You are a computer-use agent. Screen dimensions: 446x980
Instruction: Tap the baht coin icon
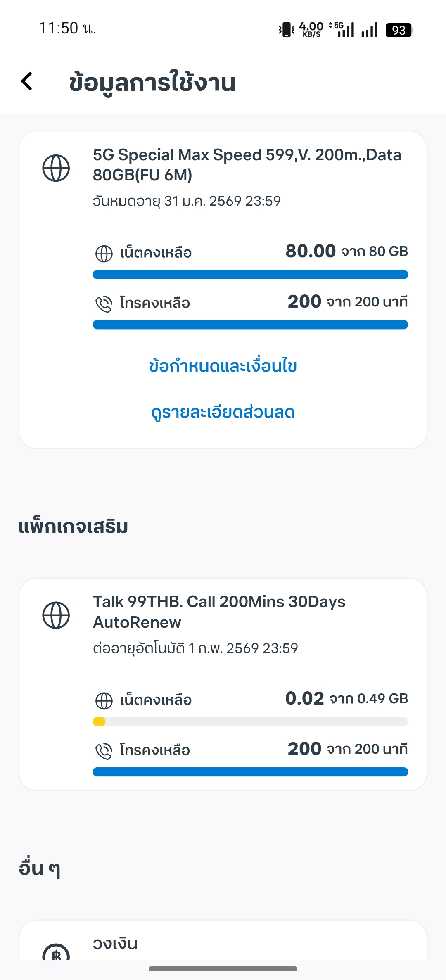click(x=56, y=953)
